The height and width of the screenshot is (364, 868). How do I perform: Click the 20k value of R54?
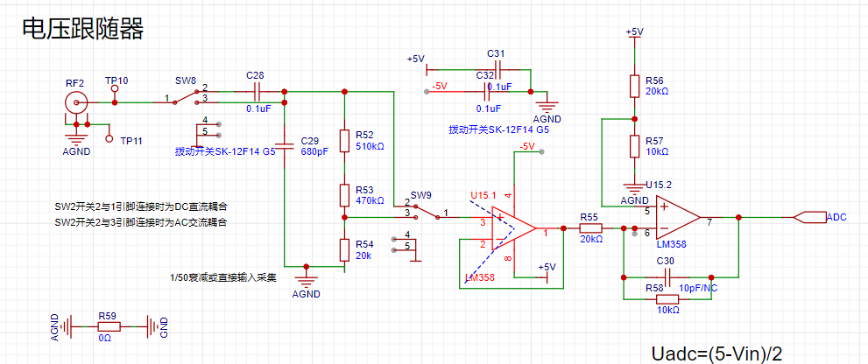[363, 256]
